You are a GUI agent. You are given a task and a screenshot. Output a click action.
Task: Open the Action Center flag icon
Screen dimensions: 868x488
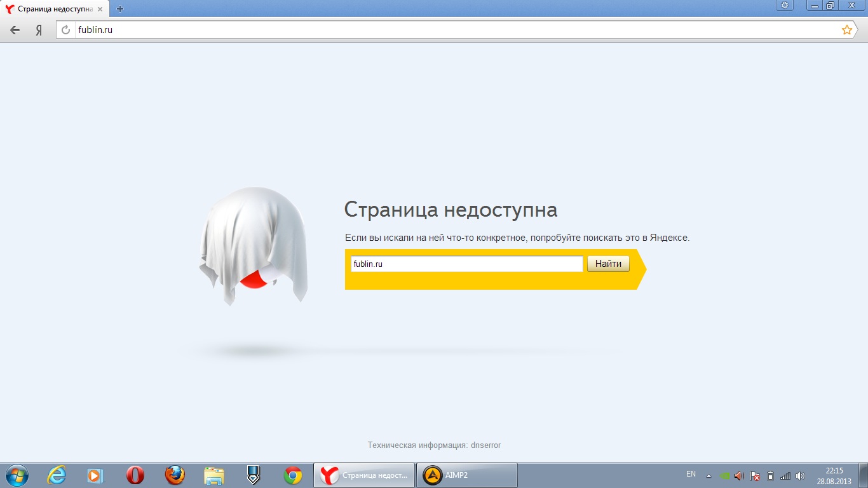point(755,475)
